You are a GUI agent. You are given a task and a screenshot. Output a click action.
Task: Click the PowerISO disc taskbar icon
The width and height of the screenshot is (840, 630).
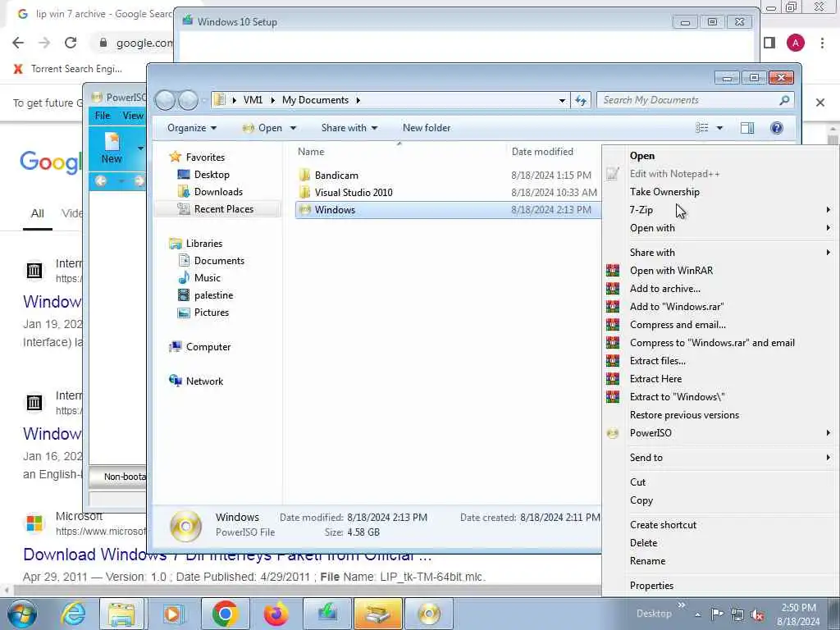pos(429,614)
